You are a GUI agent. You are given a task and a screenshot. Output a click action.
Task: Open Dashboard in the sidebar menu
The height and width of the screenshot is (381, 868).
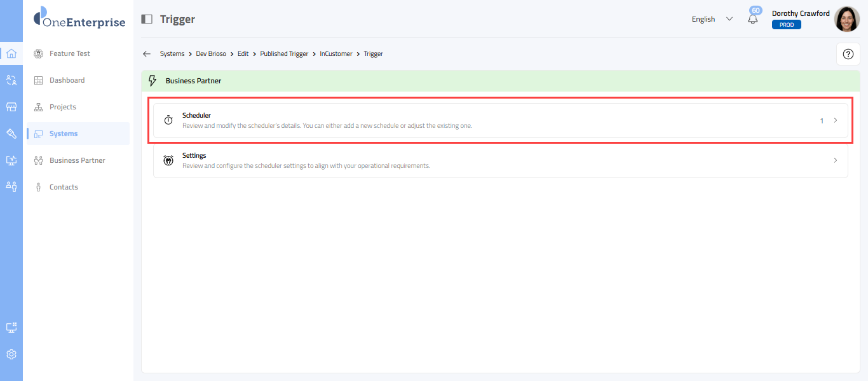coord(67,80)
